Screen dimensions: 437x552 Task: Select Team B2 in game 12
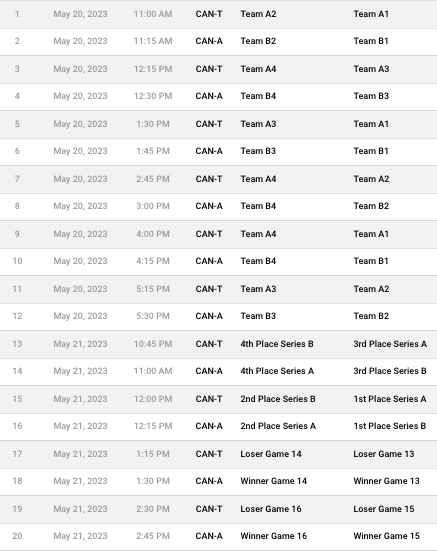point(371,316)
